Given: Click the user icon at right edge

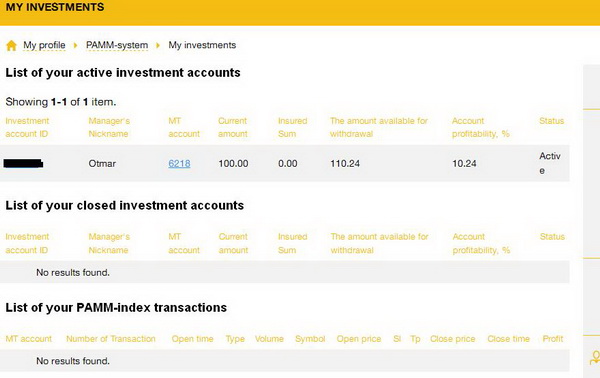Looking at the screenshot, I should click(x=595, y=358).
